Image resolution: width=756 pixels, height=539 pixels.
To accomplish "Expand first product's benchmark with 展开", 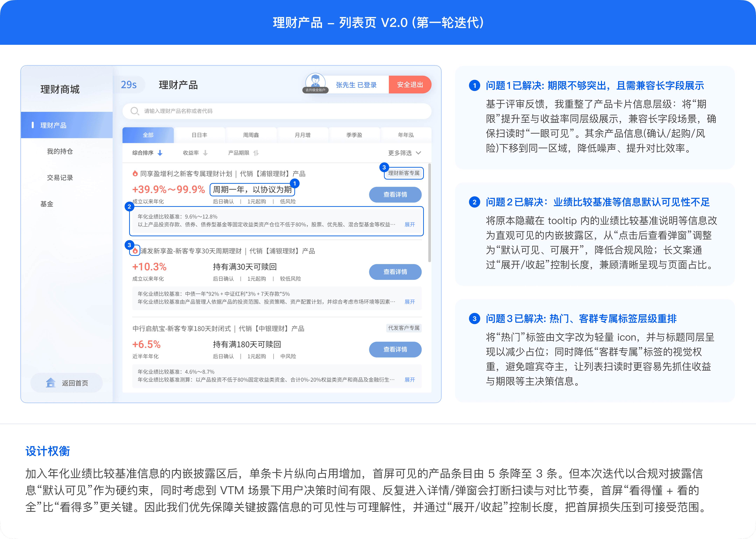I will click(x=409, y=225).
